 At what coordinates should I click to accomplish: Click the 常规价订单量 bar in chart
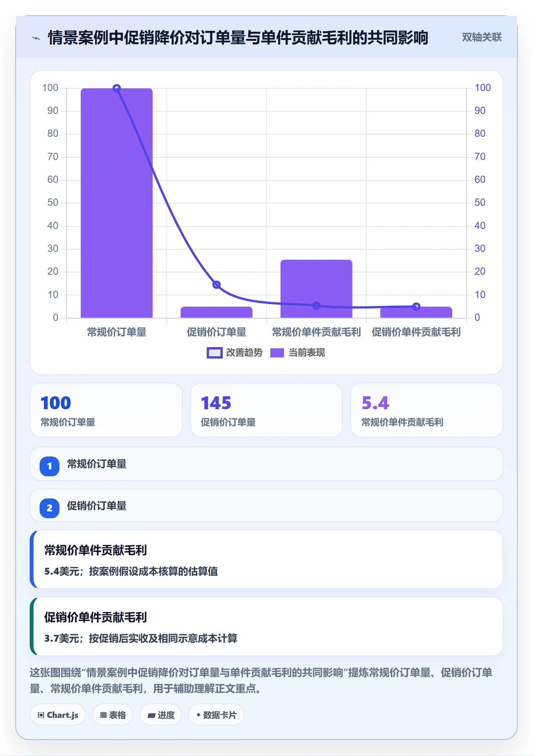tap(116, 203)
